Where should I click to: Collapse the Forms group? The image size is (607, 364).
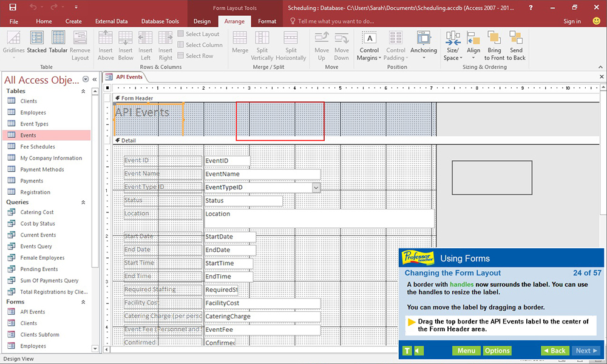coord(83,302)
